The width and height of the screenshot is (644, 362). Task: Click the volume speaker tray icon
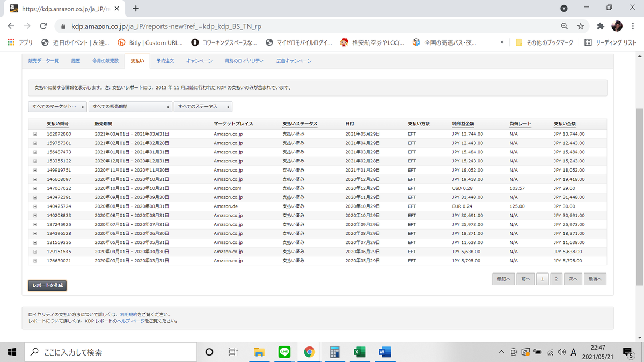(561, 352)
